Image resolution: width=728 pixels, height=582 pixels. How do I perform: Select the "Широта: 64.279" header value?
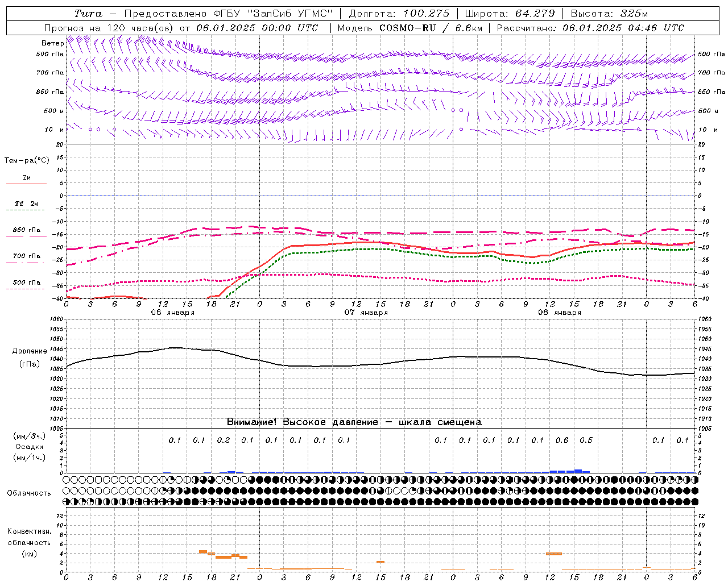coord(510,14)
